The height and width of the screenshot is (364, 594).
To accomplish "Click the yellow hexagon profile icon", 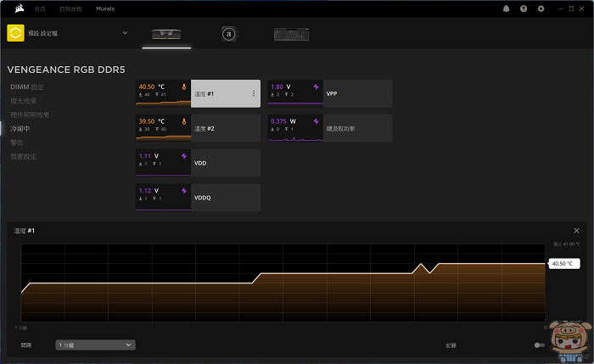I will pos(15,33).
